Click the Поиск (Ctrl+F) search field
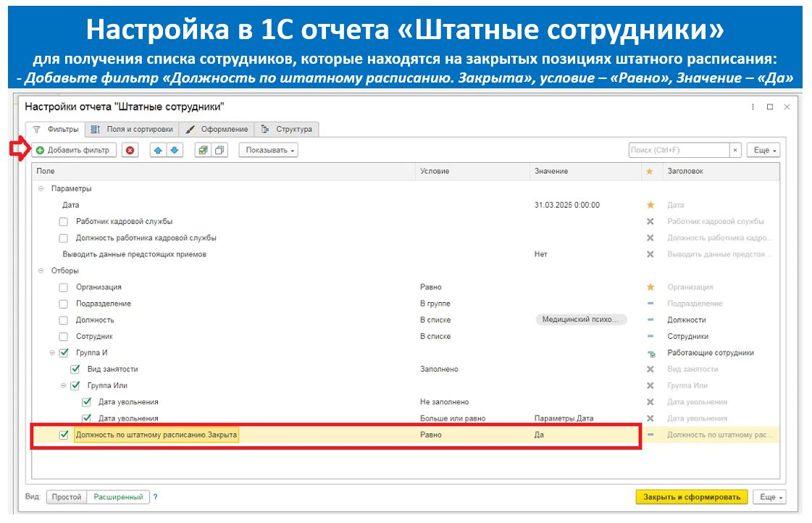 tap(679, 150)
